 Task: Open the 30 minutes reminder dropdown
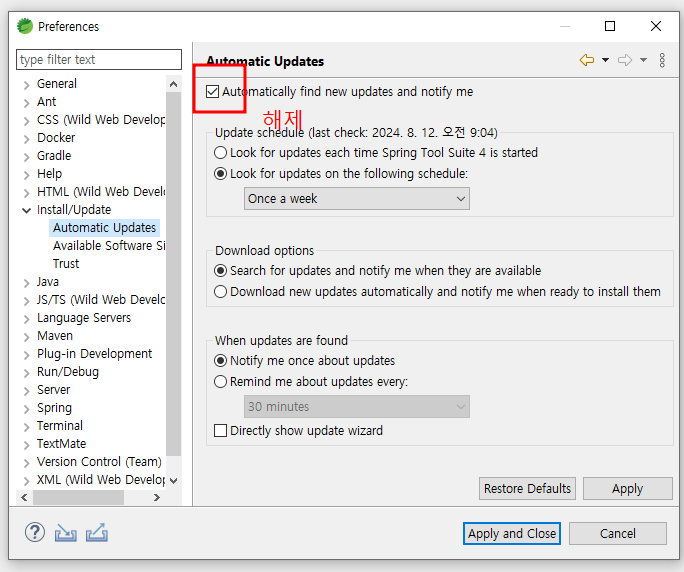point(357,407)
